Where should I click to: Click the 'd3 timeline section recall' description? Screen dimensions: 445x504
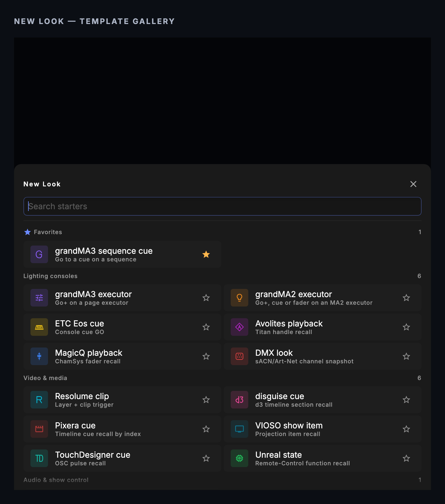pos(294,405)
